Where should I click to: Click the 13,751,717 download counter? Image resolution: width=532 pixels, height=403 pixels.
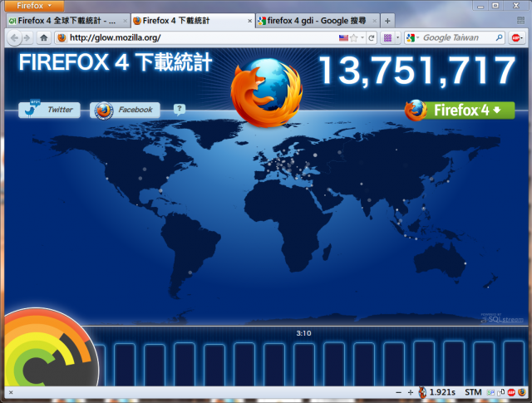[x=417, y=71]
